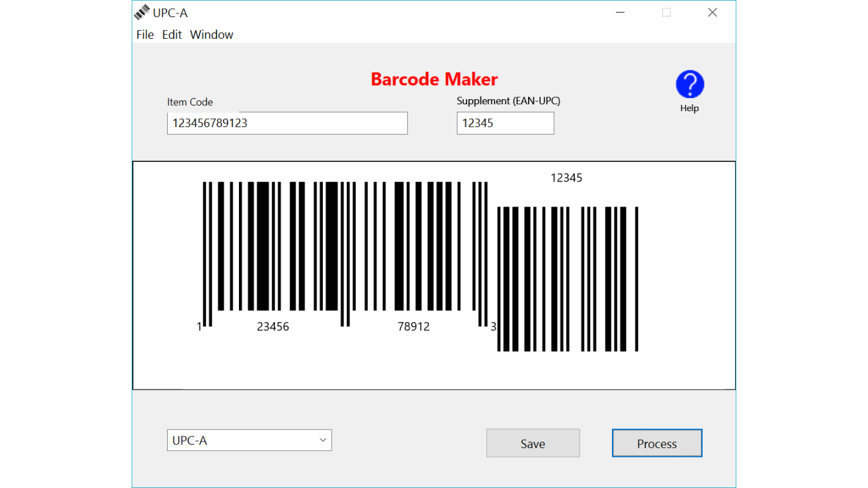Open the File menu
The width and height of the screenshot is (868, 488).
tap(145, 34)
